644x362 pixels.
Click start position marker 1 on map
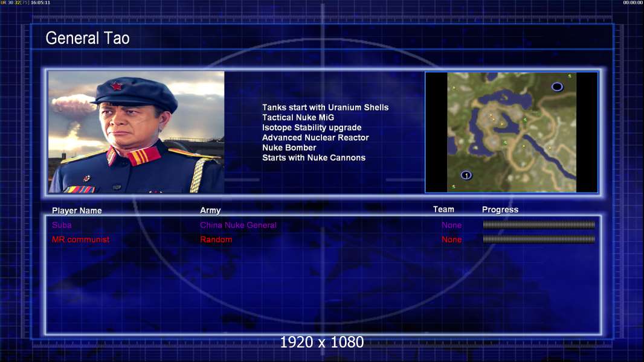click(x=466, y=175)
